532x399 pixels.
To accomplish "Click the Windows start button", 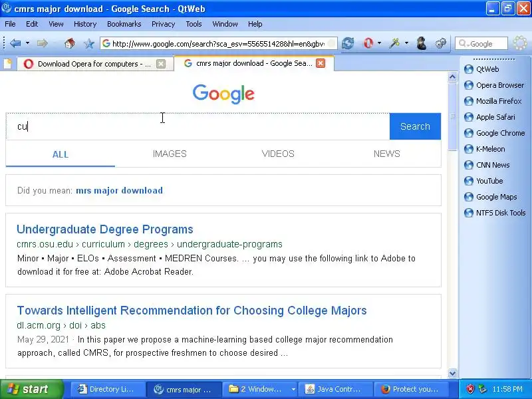I will [x=31, y=389].
